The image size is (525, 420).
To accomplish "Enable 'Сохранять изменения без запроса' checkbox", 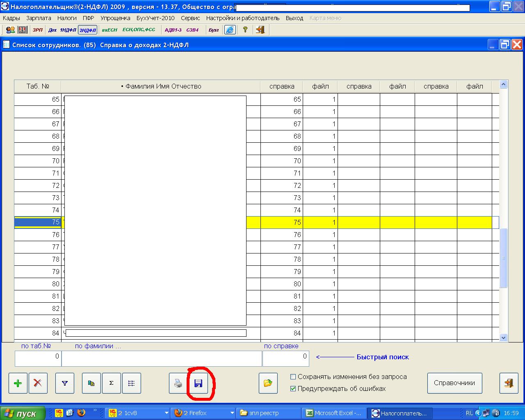I will point(293,377).
